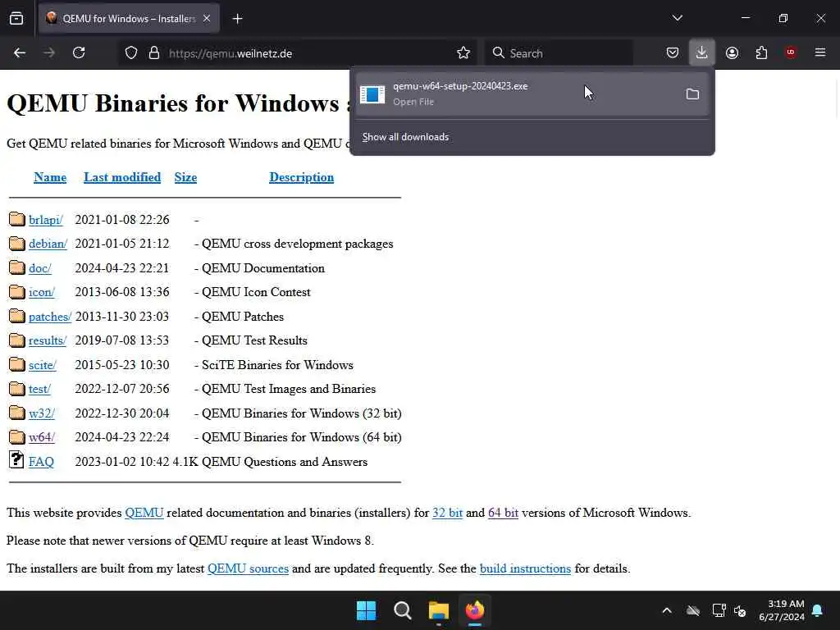Image resolution: width=840 pixels, height=630 pixels.
Task: Click Show all downloads
Action: coord(405,137)
